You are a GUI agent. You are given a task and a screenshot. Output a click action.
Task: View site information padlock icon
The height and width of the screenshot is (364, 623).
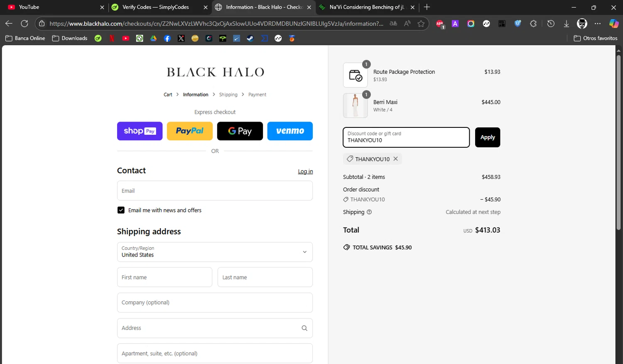click(42, 24)
